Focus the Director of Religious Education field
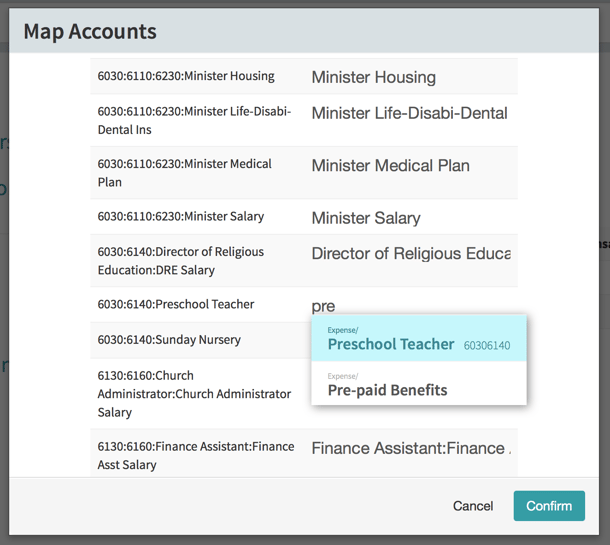610x545 pixels. click(410, 254)
